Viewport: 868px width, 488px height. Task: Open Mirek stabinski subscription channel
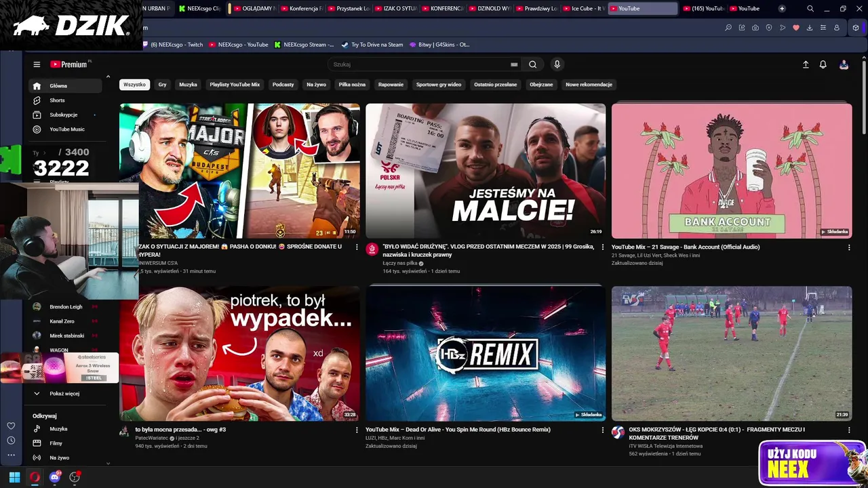tap(65, 335)
